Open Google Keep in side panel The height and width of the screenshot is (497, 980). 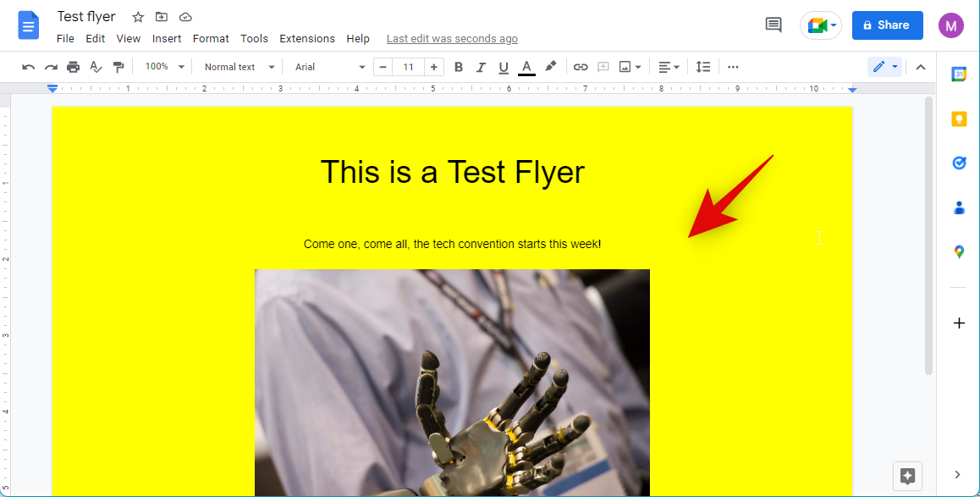pyautogui.click(x=959, y=119)
